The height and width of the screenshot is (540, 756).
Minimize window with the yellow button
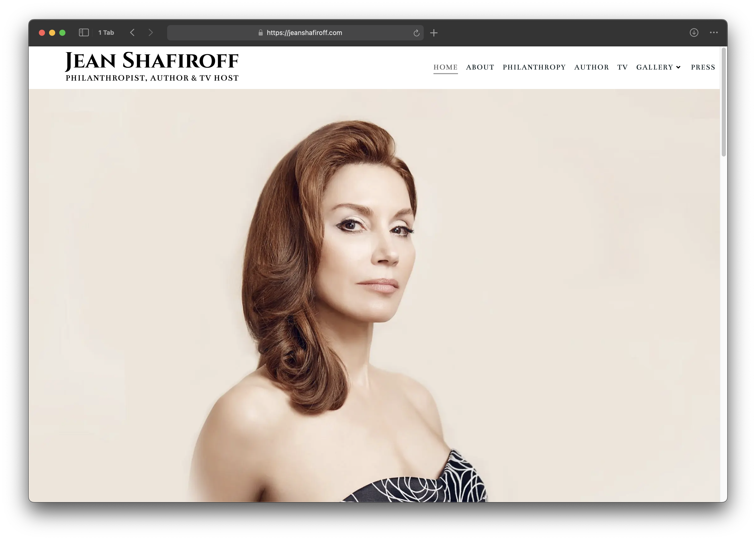pos(52,32)
